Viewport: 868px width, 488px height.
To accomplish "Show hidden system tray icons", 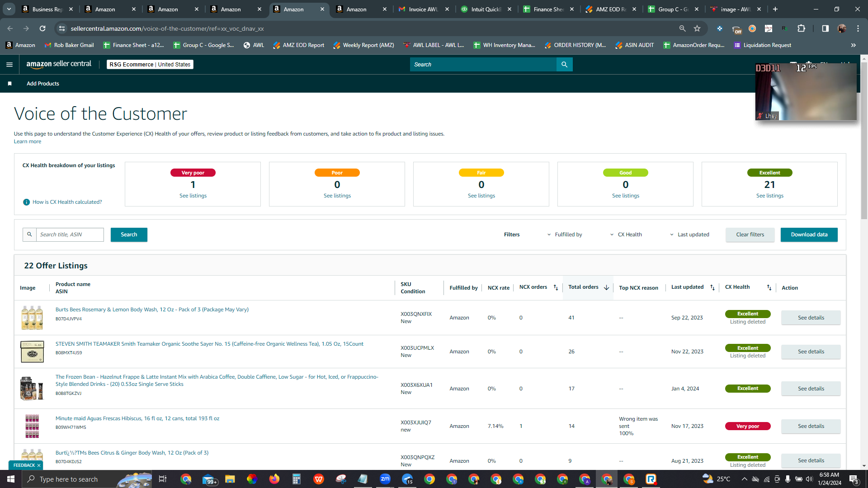I will tap(744, 479).
